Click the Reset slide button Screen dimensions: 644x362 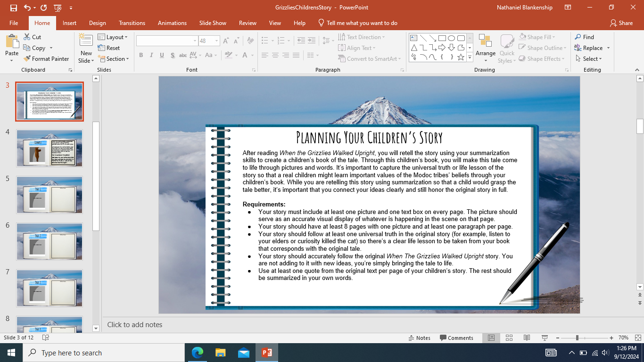tap(109, 48)
